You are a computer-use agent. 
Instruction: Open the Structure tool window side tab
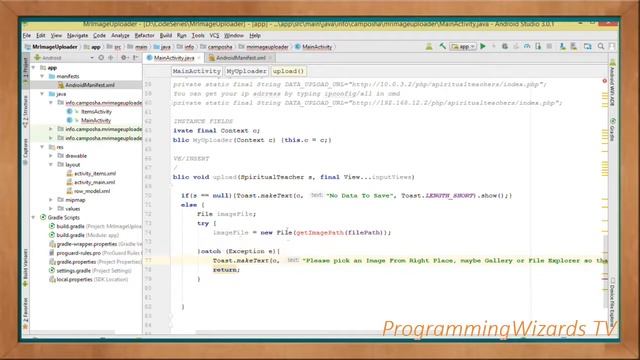(x=26, y=111)
